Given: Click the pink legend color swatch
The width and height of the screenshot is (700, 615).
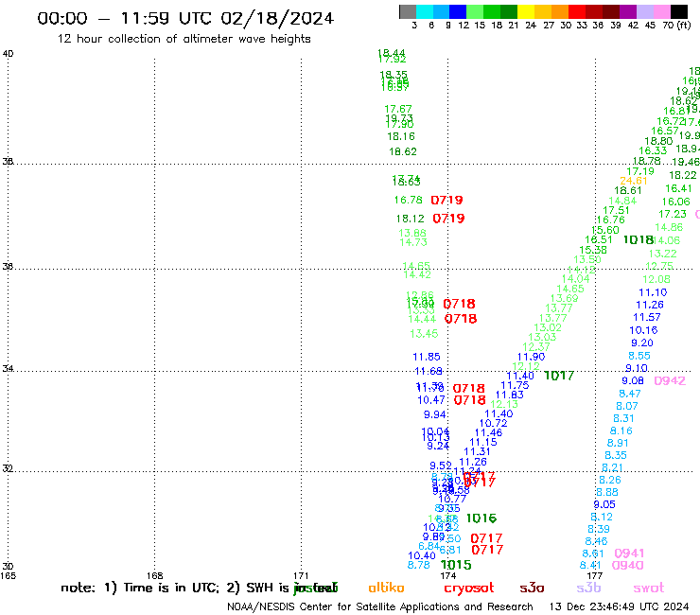Looking at the screenshot, I should point(661,11).
